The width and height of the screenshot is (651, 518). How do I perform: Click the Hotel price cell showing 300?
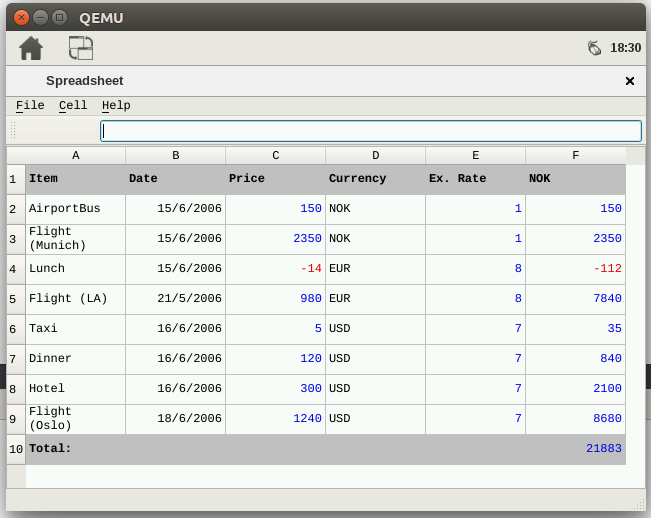[275, 389]
